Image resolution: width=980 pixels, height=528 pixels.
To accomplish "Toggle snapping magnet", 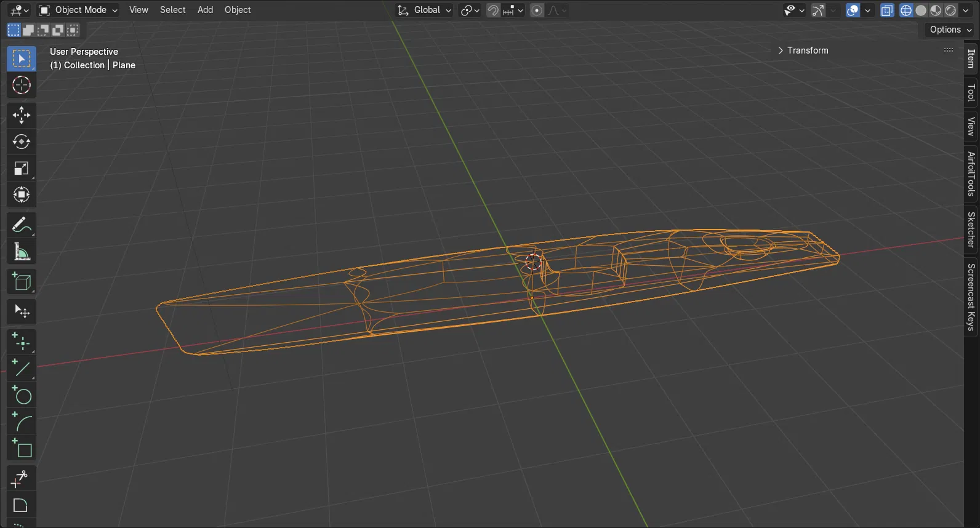I will [493, 10].
